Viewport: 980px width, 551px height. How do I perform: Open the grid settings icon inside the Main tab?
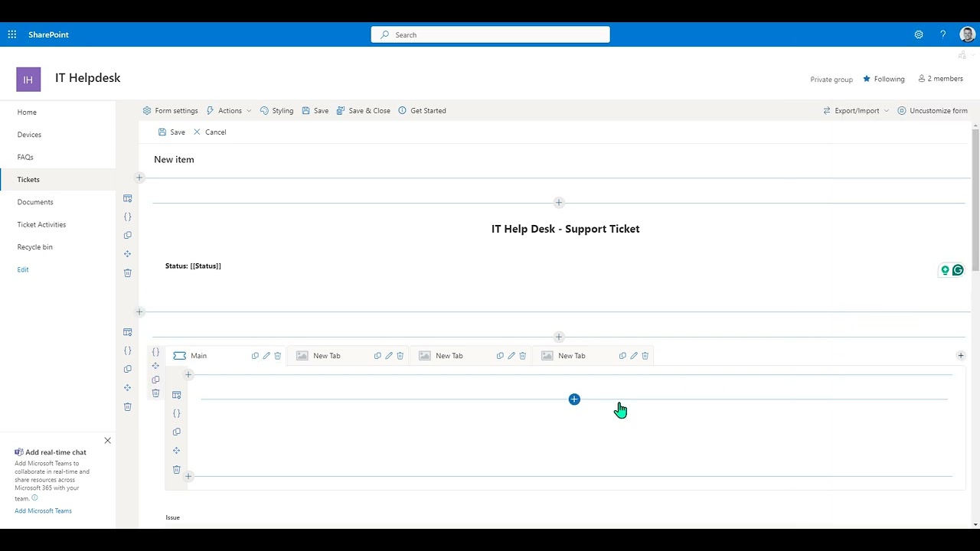(x=177, y=395)
